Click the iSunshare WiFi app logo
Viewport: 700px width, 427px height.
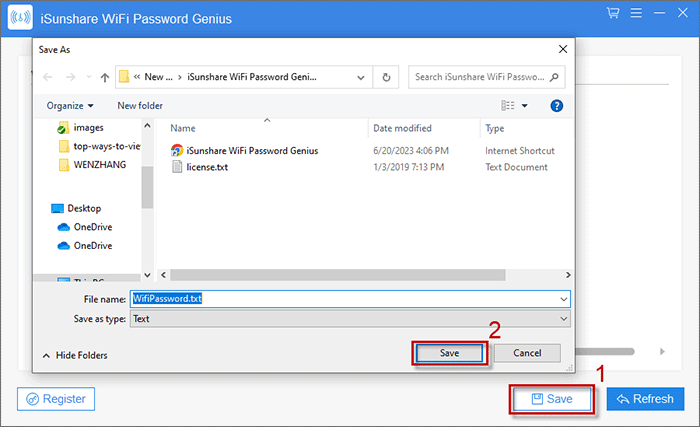20,17
